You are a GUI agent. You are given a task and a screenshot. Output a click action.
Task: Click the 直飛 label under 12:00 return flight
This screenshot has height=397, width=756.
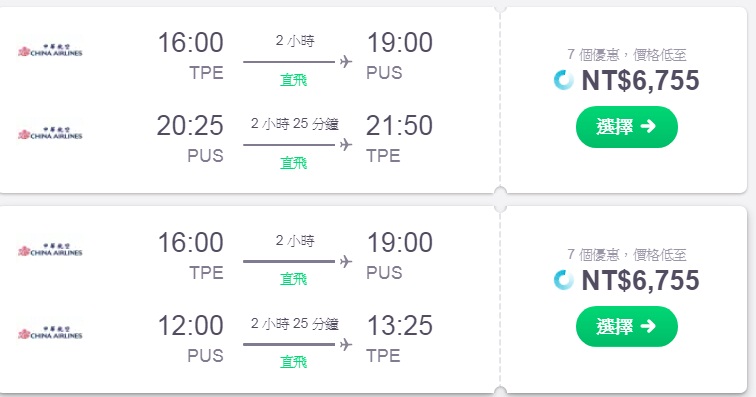294,362
